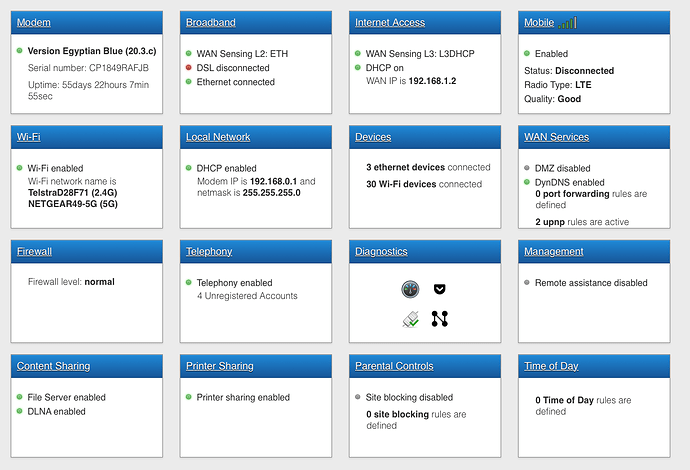Screen dimensions: 690x470
Task: Click the grey DMZ disabled status dot
Action: click(x=527, y=168)
